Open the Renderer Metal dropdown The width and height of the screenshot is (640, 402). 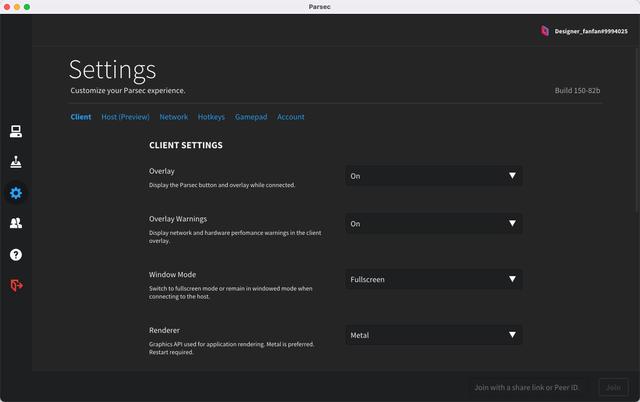point(433,336)
